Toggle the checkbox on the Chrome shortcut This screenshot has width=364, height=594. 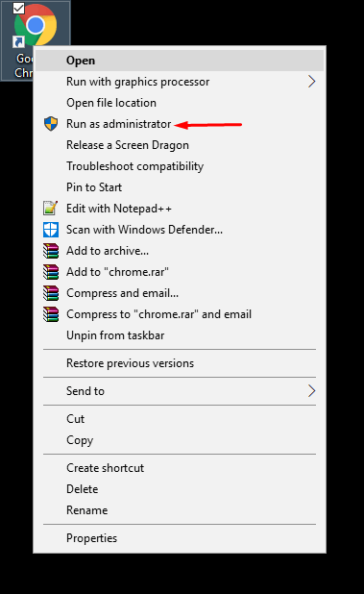[x=18, y=9]
